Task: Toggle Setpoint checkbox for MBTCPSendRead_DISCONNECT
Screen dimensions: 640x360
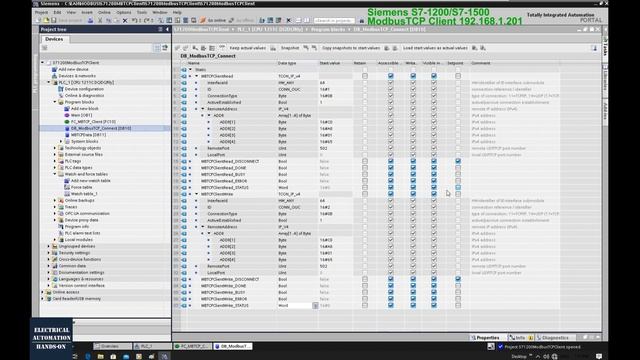Action: pyautogui.click(x=458, y=161)
